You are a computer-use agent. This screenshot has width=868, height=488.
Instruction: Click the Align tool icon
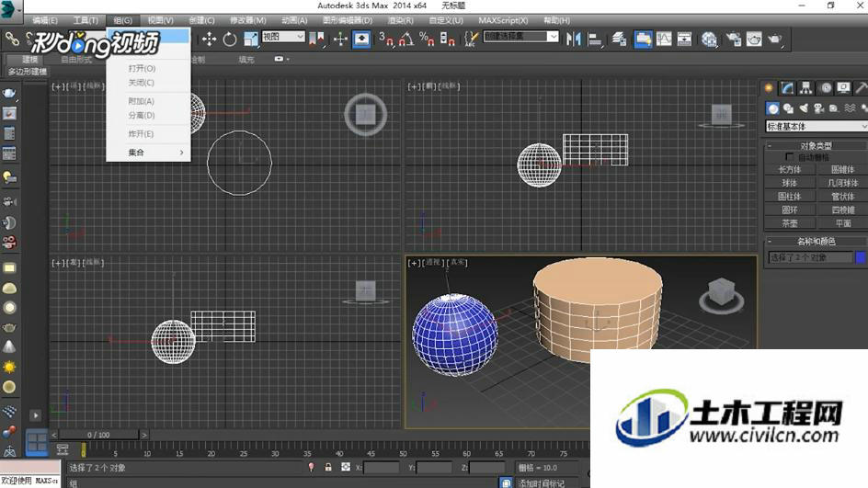[594, 39]
